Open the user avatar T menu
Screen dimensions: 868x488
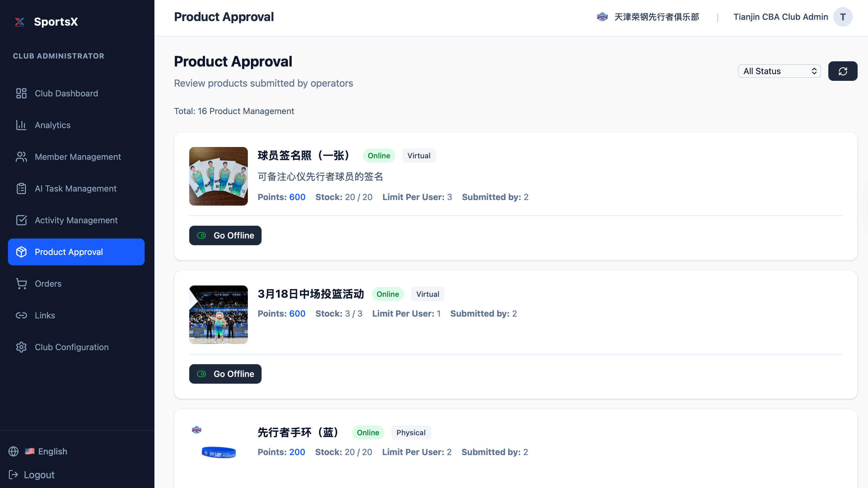coord(843,17)
